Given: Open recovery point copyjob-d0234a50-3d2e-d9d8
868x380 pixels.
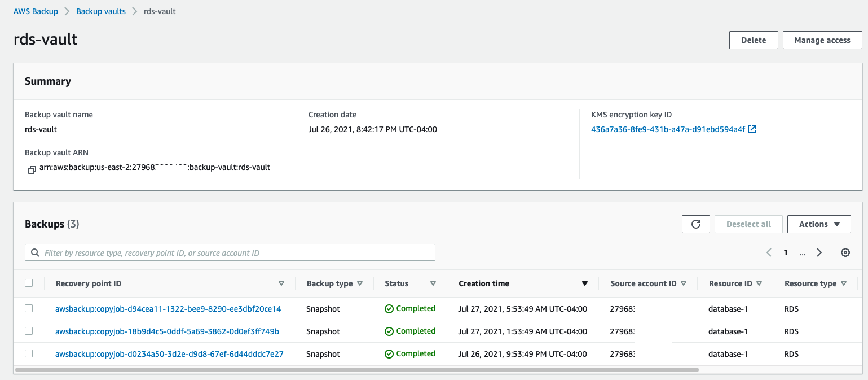Looking at the screenshot, I should point(169,354).
